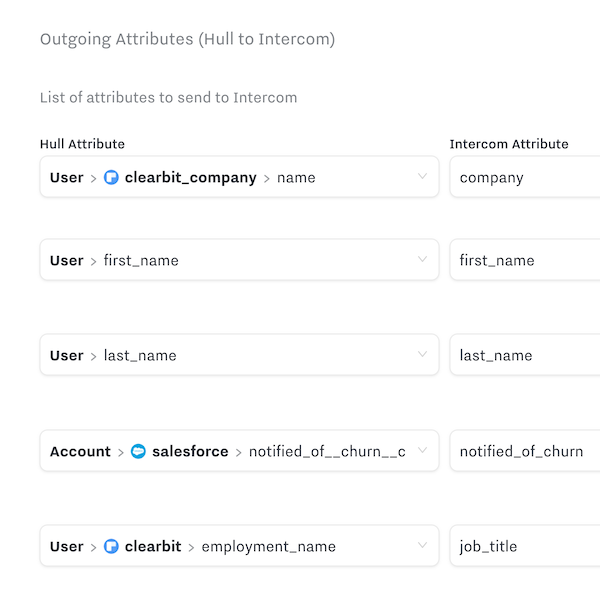600x600 pixels.
Task: Click the 'List of attributes to send' description
Action: pos(168,98)
